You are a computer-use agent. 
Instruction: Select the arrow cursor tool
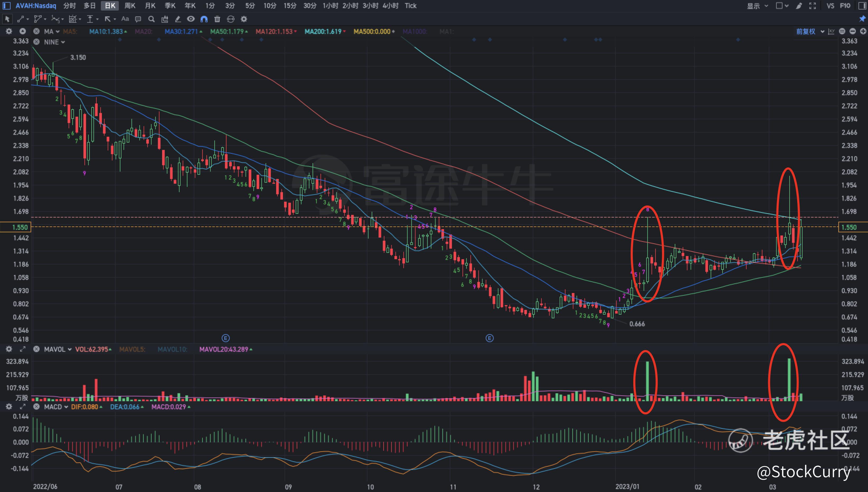click(7, 19)
